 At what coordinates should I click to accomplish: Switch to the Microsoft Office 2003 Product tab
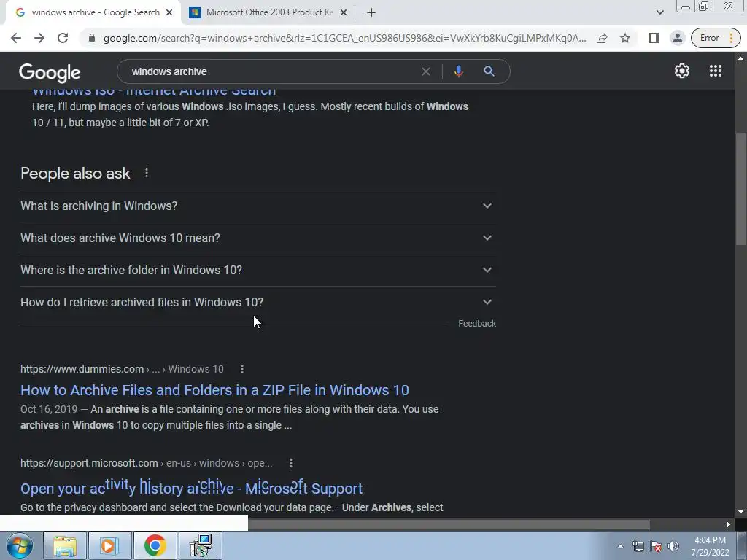pos(269,12)
